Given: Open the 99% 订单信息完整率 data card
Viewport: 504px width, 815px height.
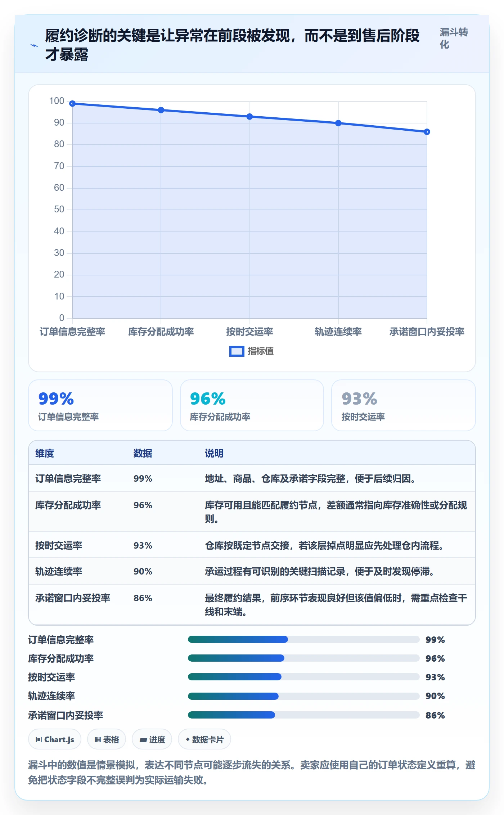Looking at the screenshot, I should click(100, 405).
